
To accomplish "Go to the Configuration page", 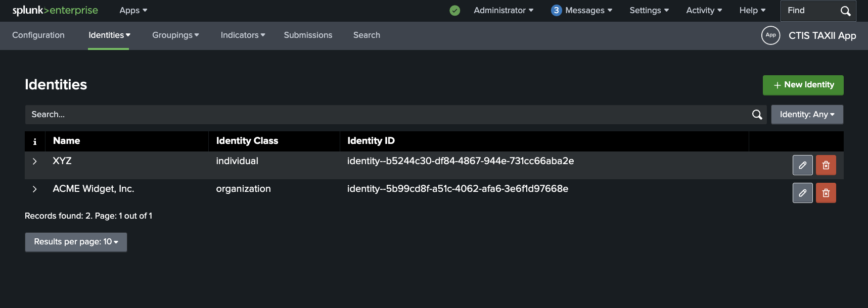I will point(38,35).
